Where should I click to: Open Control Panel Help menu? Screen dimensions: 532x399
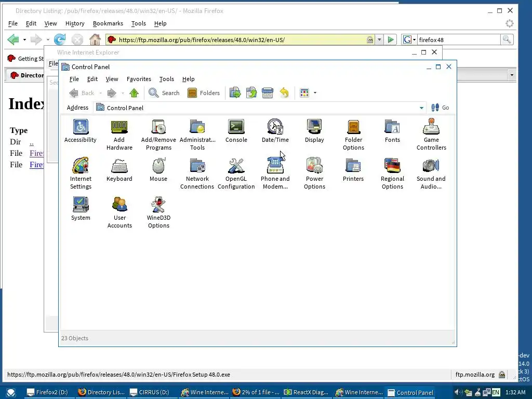[188, 79]
